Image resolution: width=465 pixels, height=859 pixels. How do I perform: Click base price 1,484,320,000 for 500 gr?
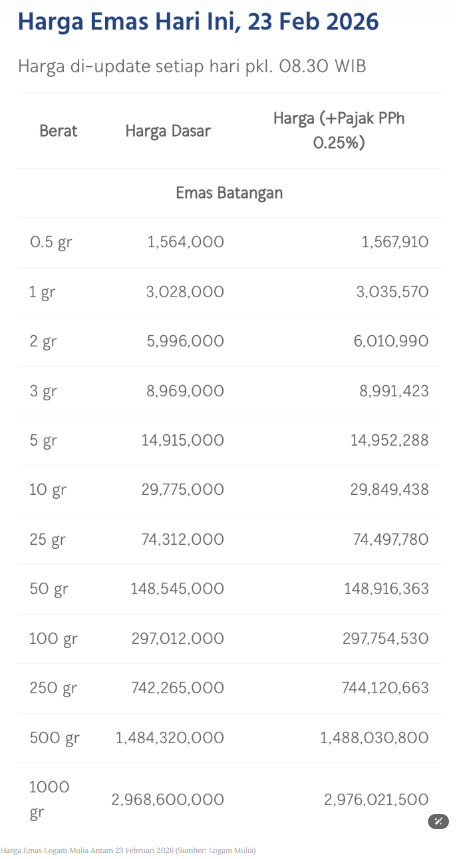170,738
